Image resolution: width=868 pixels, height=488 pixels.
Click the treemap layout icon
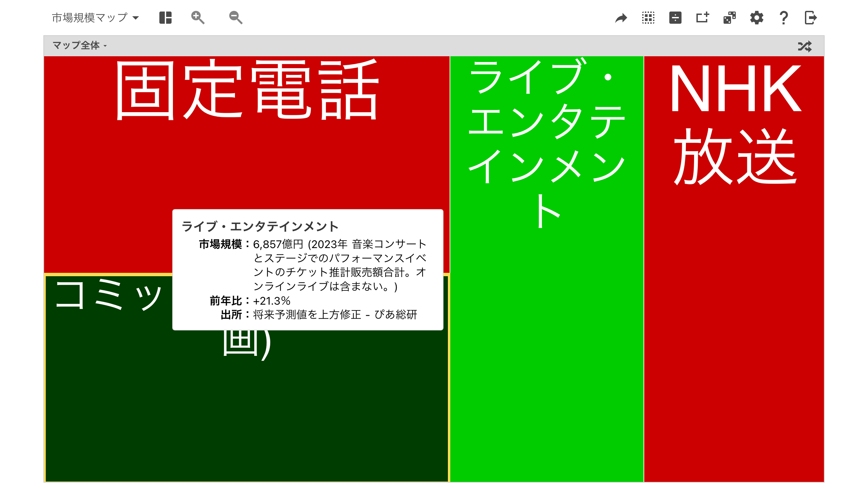[x=165, y=18]
